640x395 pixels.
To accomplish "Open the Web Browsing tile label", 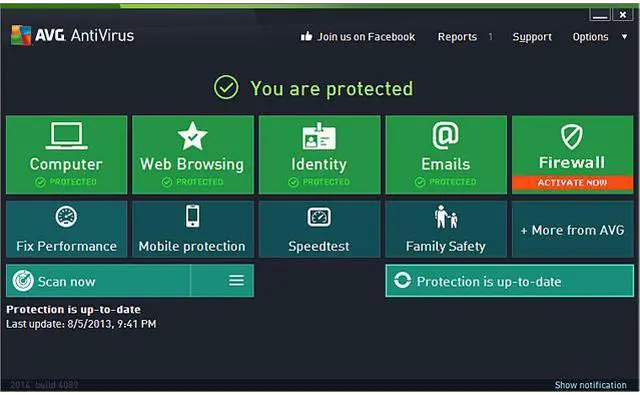I will (x=192, y=164).
